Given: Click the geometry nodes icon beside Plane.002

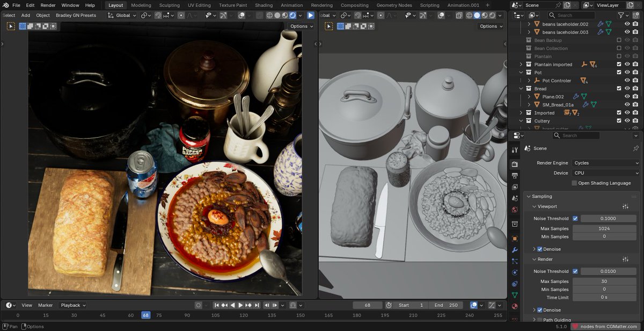Looking at the screenshot, I should pos(583,97).
